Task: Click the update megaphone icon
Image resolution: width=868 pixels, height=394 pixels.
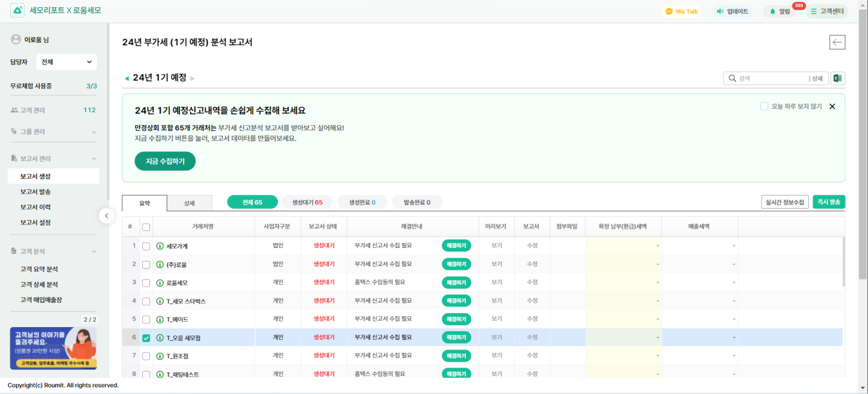Action: click(x=720, y=11)
